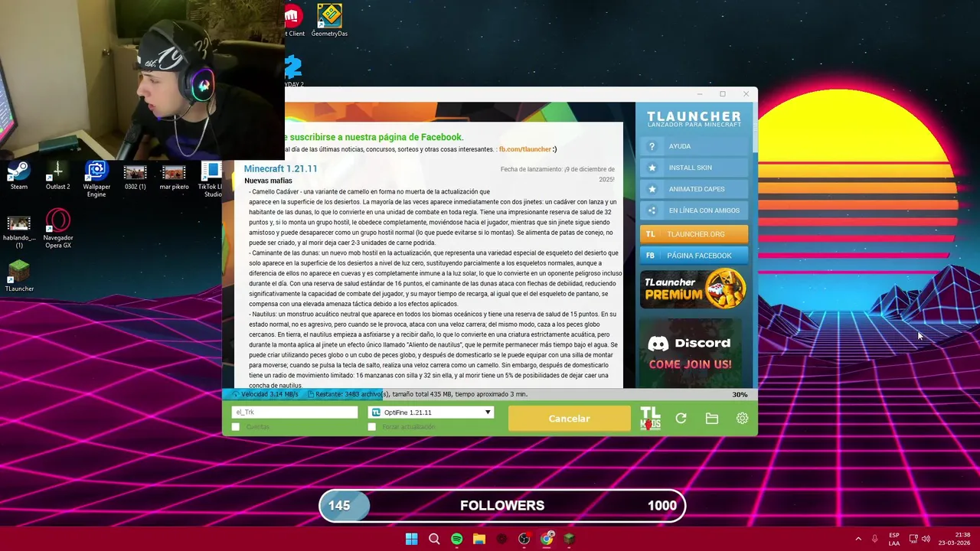
Task: Open File Explorer from taskbar
Action: [x=479, y=539]
